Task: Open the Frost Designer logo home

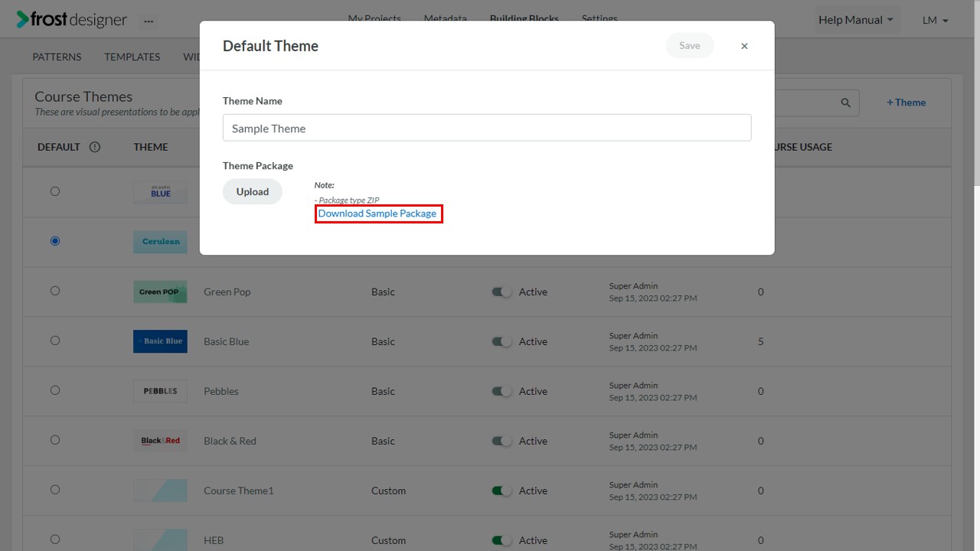Action: [72, 20]
